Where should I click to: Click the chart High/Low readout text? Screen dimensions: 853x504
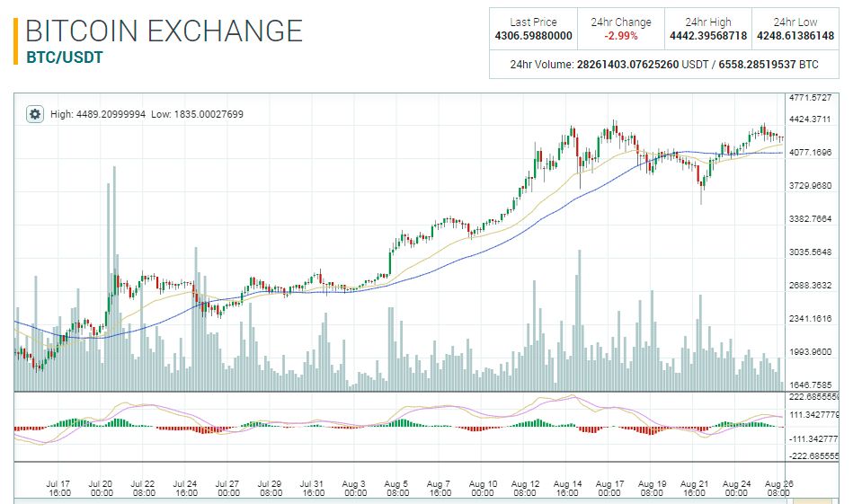pyautogui.click(x=147, y=114)
